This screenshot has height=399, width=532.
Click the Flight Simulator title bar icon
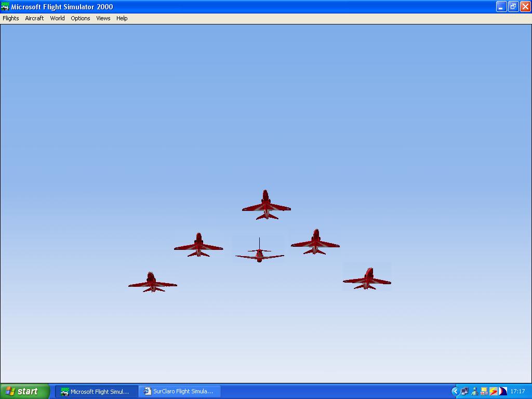5,6
